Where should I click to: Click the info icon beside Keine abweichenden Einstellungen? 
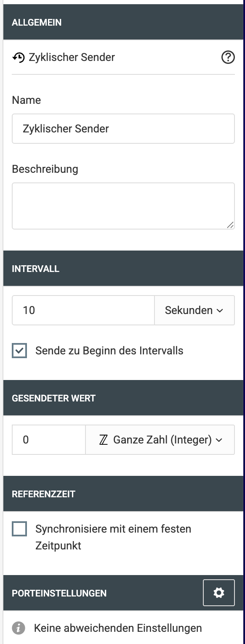tap(19, 628)
